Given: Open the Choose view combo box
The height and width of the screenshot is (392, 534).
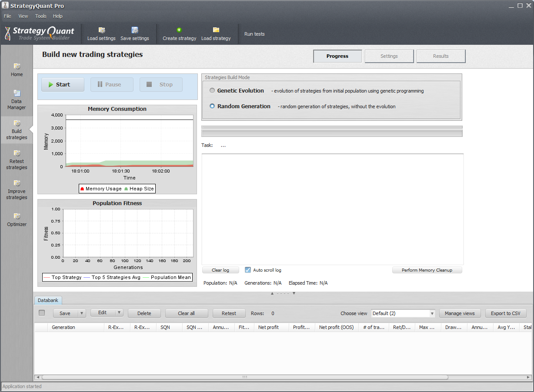Looking at the screenshot, I should (403, 313).
